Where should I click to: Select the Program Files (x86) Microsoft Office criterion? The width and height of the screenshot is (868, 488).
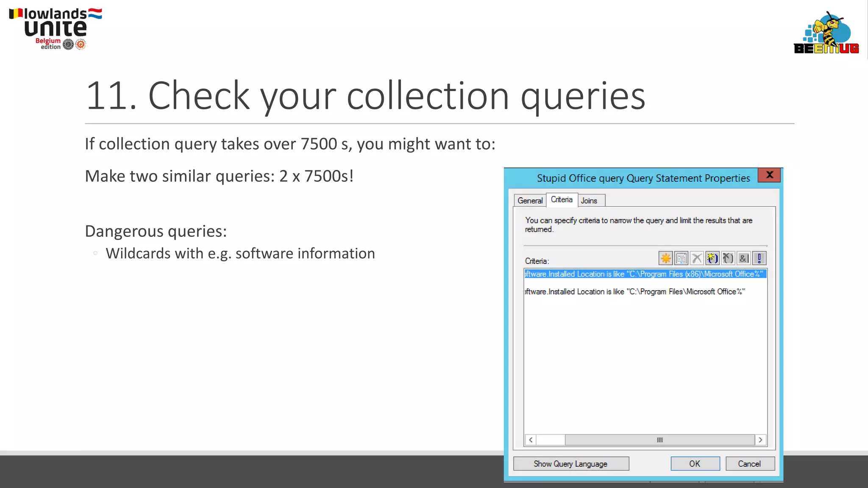pyautogui.click(x=645, y=274)
